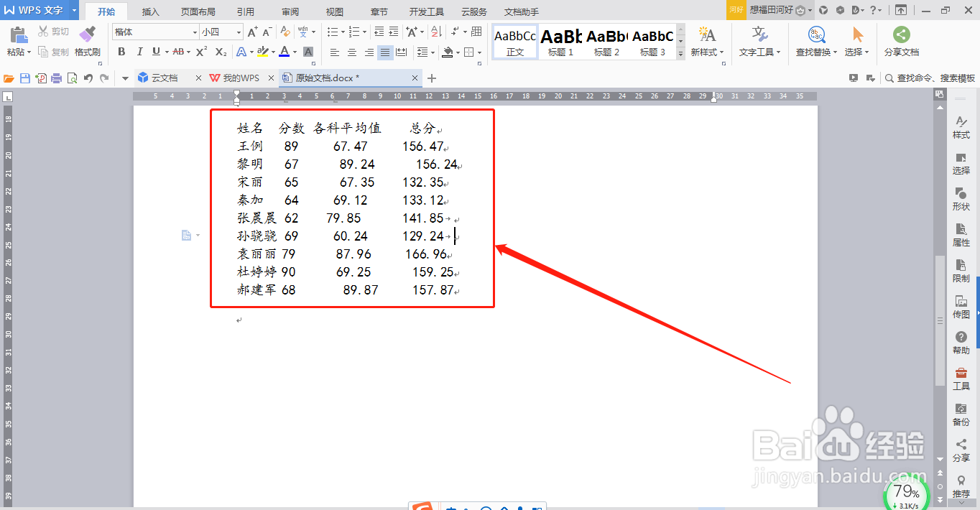Toggle strikethrough AB formatting
Screen dimensions: 980x510
tap(178, 52)
